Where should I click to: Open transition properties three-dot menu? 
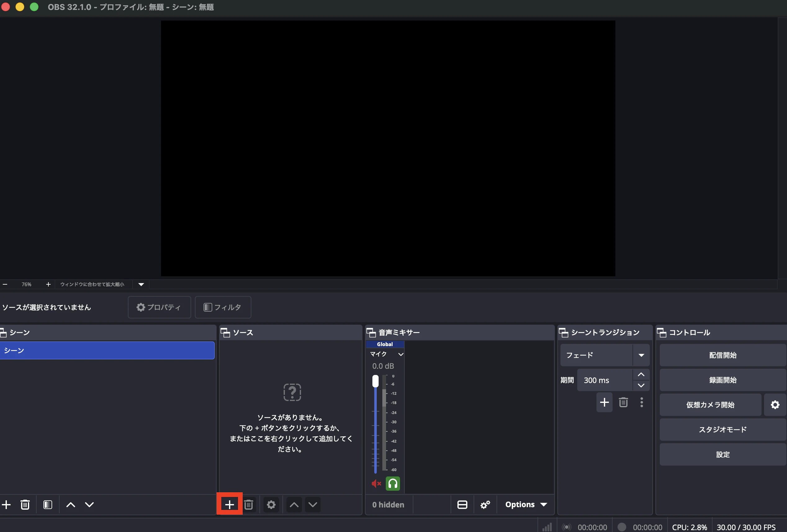pos(641,402)
